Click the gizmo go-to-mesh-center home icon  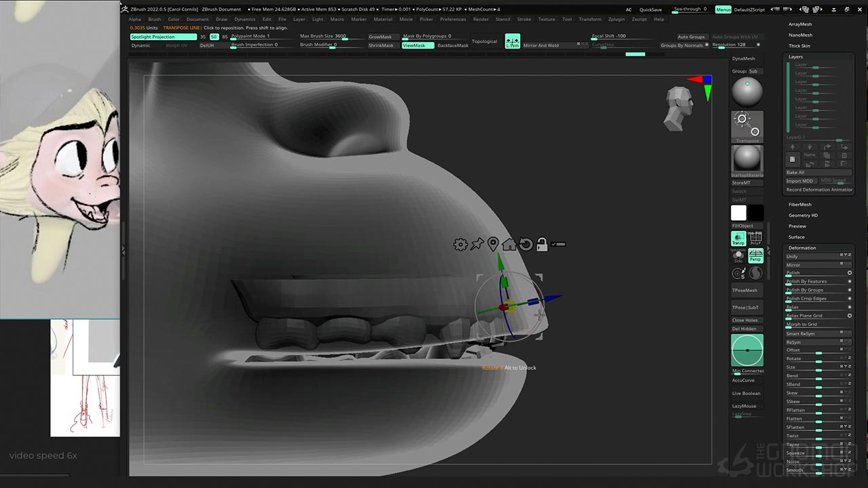coord(509,244)
